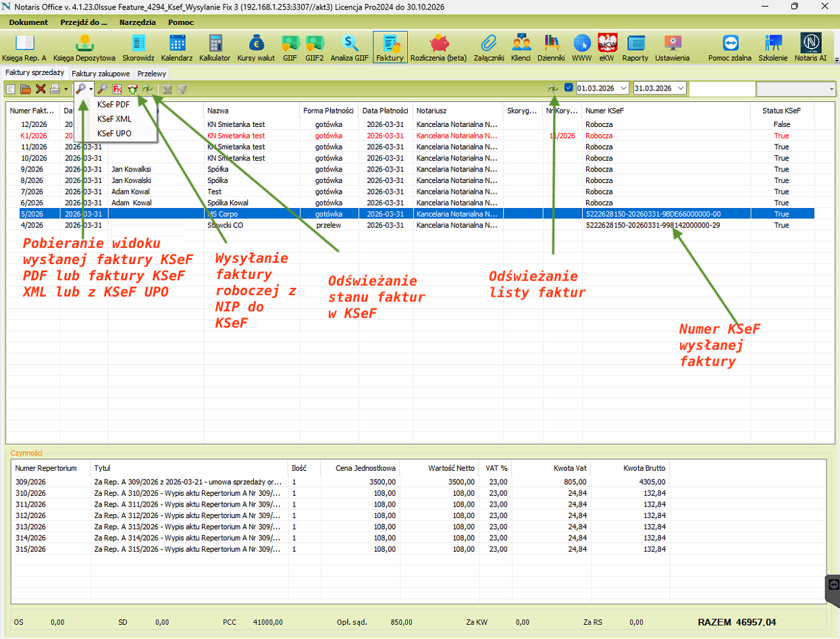Open the Narzędzia menu
The width and height of the screenshot is (840, 639).
tap(137, 22)
